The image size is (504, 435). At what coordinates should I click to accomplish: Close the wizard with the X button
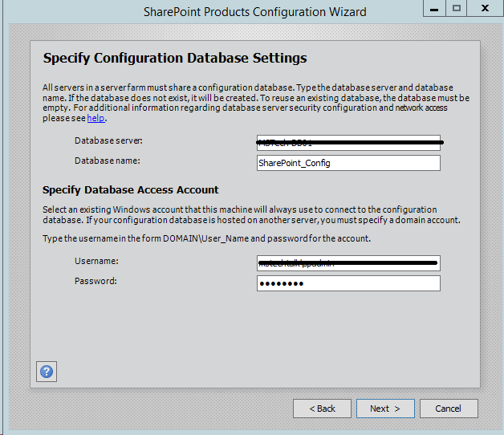pyautogui.click(x=486, y=8)
